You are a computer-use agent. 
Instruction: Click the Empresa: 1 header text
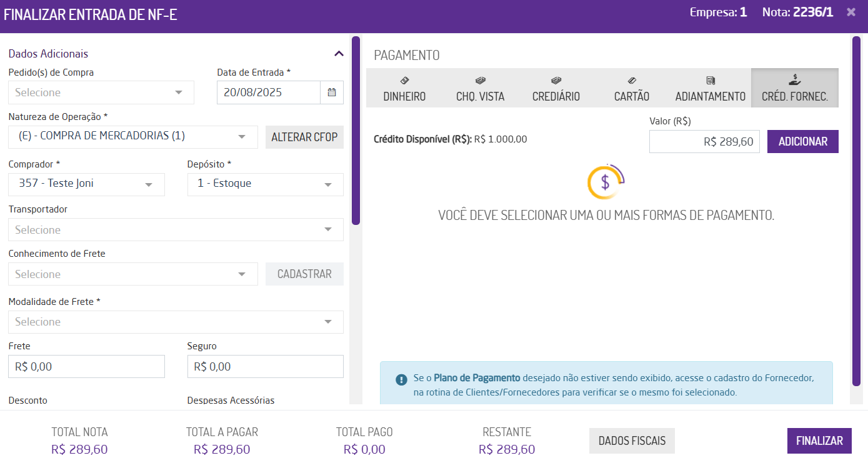click(x=718, y=12)
